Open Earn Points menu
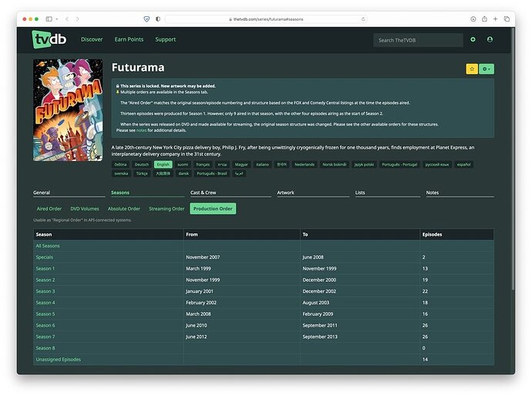This screenshot has height=396, width=532. point(129,39)
